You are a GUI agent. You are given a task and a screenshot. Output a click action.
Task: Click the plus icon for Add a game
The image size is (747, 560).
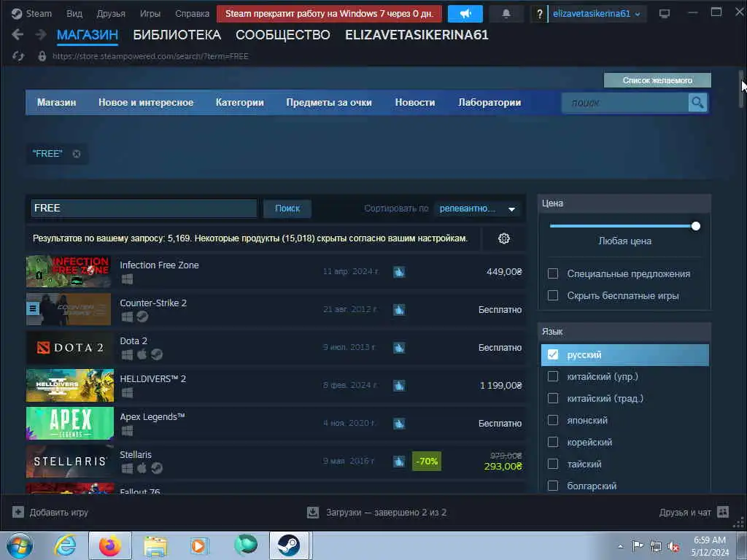[x=18, y=513]
